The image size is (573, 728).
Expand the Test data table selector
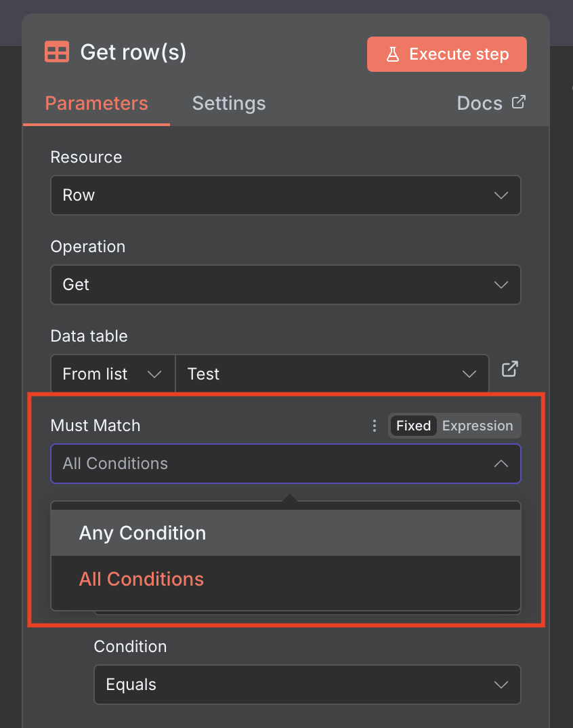point(332,374)
